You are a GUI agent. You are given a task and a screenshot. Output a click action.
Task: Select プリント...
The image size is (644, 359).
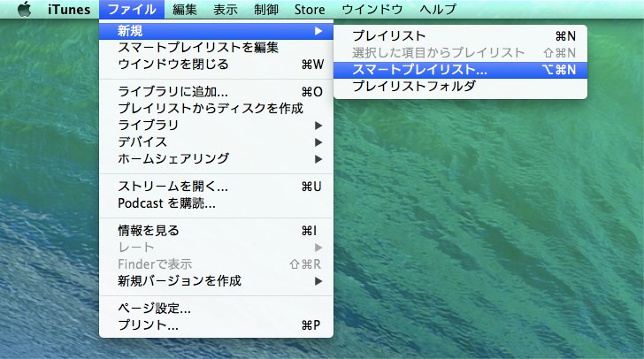point(216,325)
